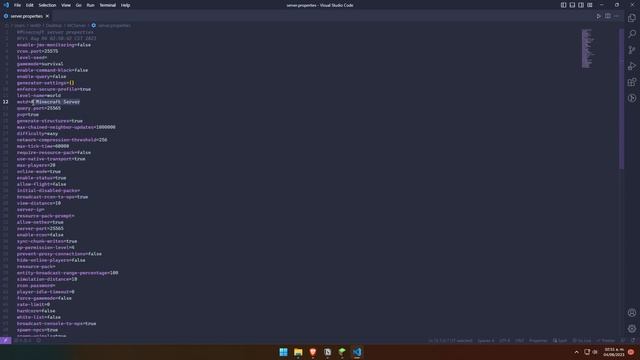The height and width of the screenshot is (360, 640).
Task: Click Prettier in the status bar
Action: tap(605, 340)
